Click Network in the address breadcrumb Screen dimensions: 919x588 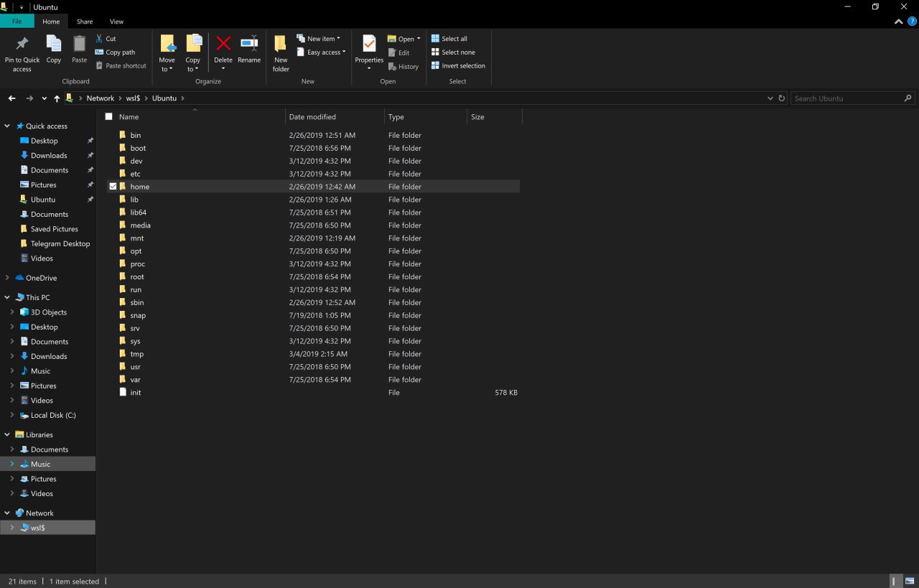click(101, 98)
